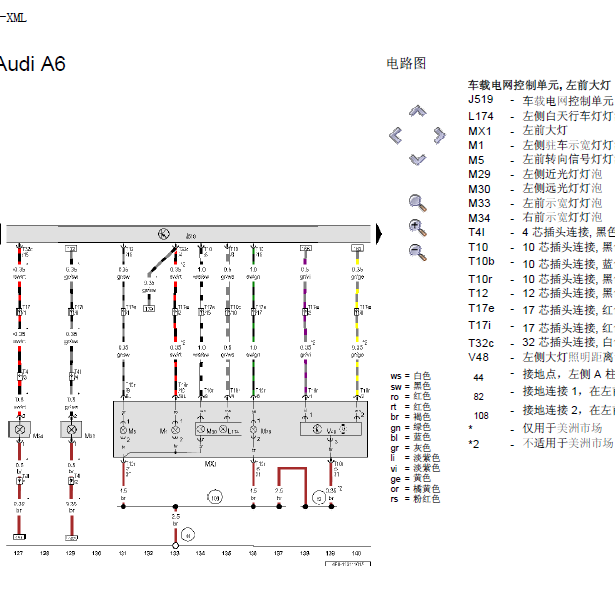Click the 仅用于美洲市场 note
The height and width of the screenshot is (599, 615).
coord(562,428)
